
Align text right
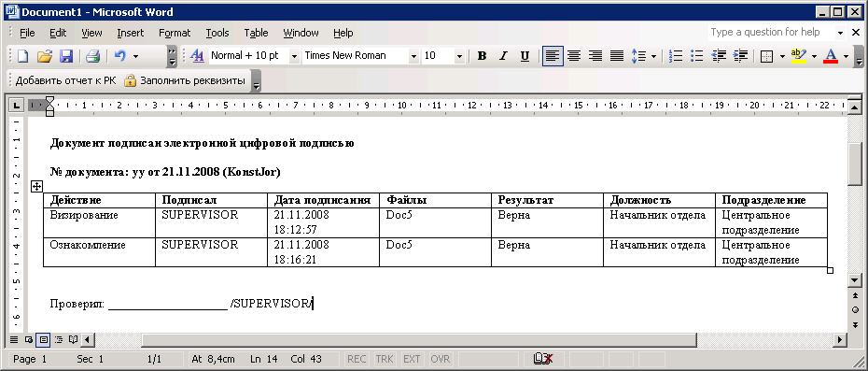pyautogui.click(x=595, y=56)
